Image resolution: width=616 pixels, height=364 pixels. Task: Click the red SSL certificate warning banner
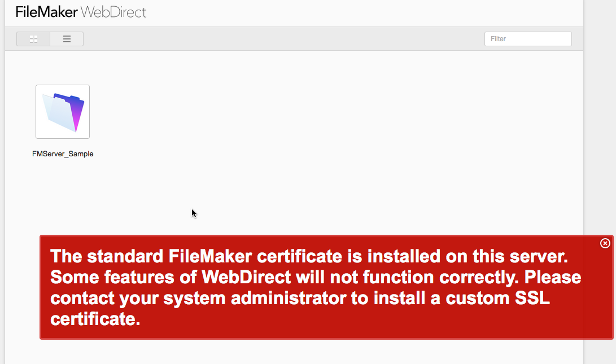326,287
